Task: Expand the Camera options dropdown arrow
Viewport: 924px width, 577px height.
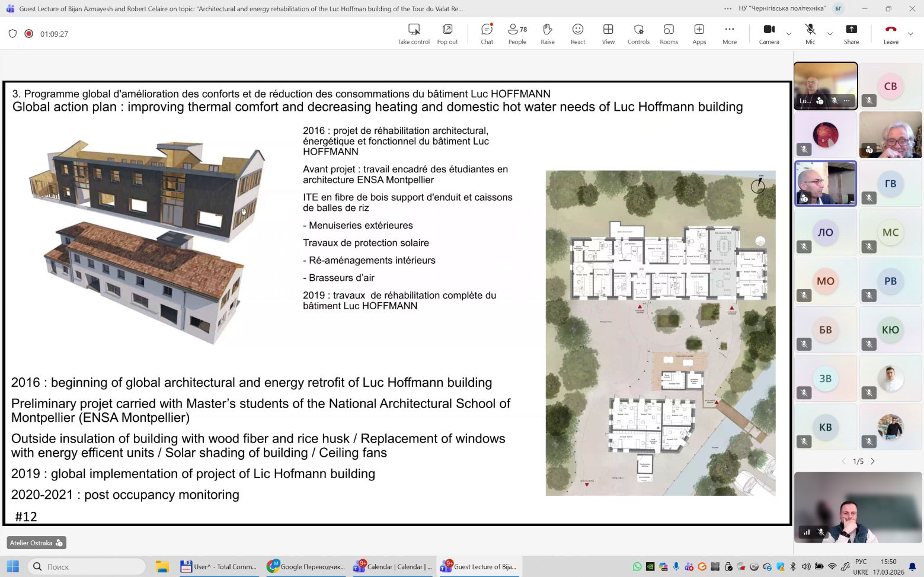Action: click(789, 34)
